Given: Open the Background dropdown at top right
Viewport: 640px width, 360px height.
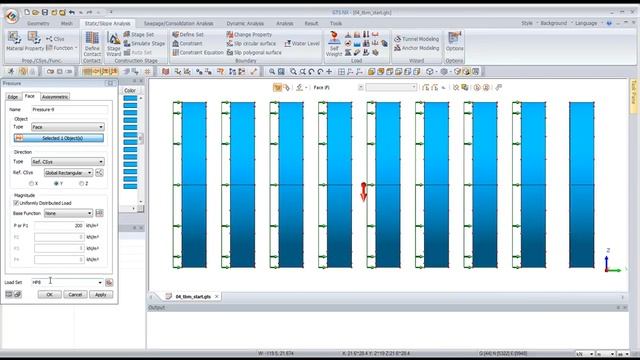Looking at the screenshot, I should [556, 23].
